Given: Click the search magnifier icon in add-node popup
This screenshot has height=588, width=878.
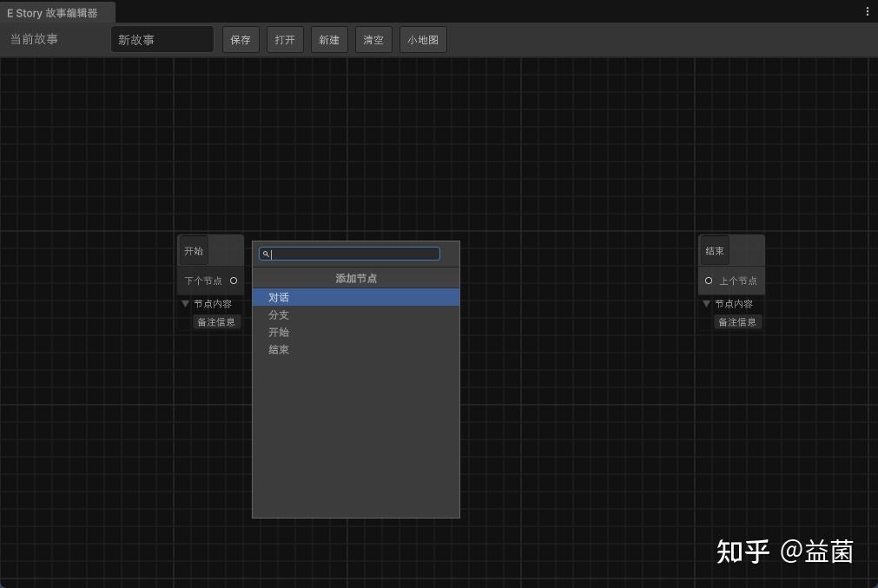Looking at the screenshot, I should click(x=266, y=254).
